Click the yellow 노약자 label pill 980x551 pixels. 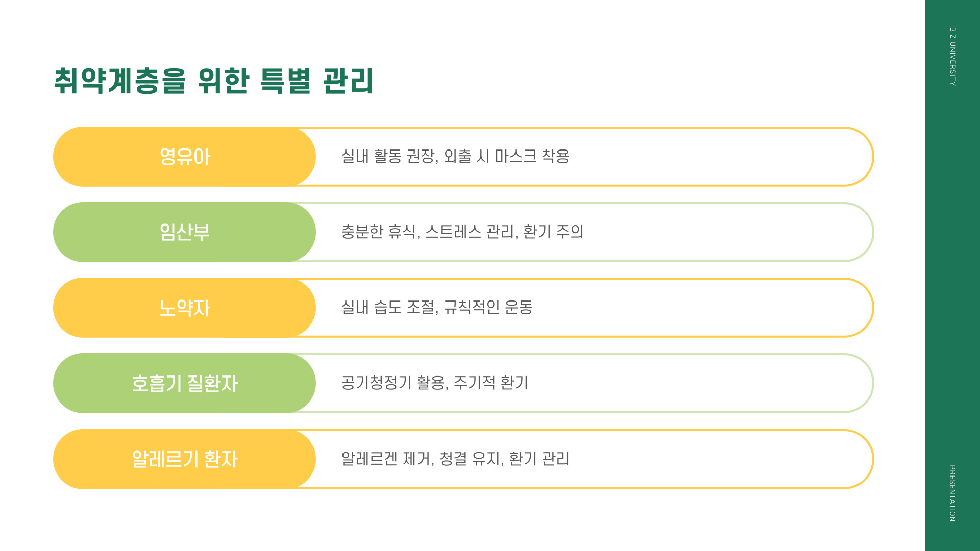(x=184, y=308)
